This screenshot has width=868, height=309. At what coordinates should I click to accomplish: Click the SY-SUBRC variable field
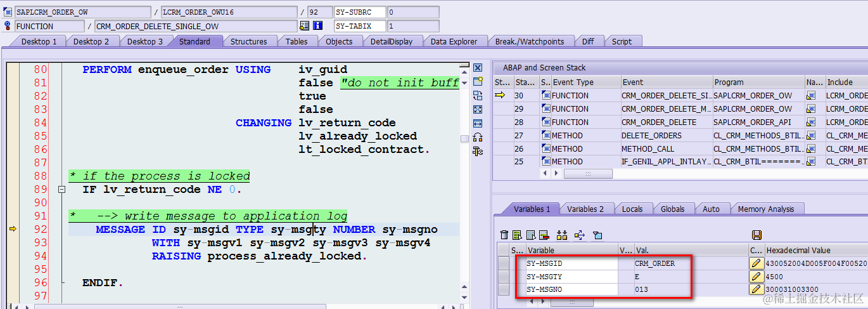(x=360, y=12)
